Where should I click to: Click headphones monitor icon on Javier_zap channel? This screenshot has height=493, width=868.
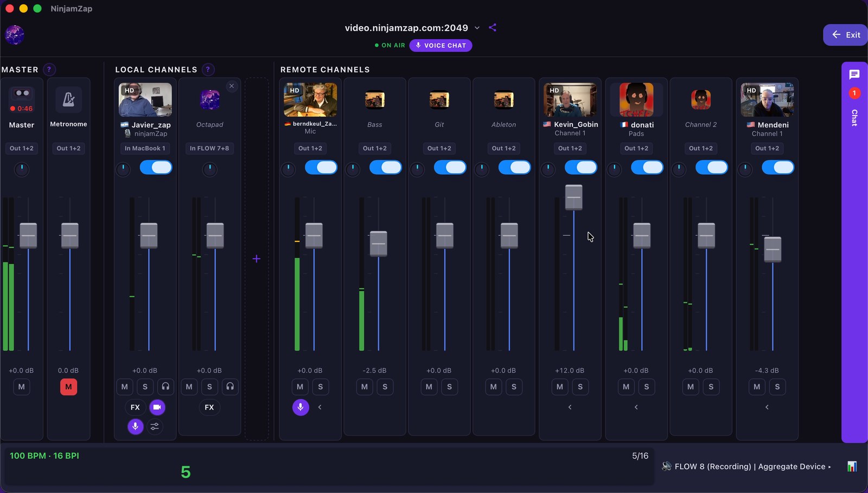[165, 387]
